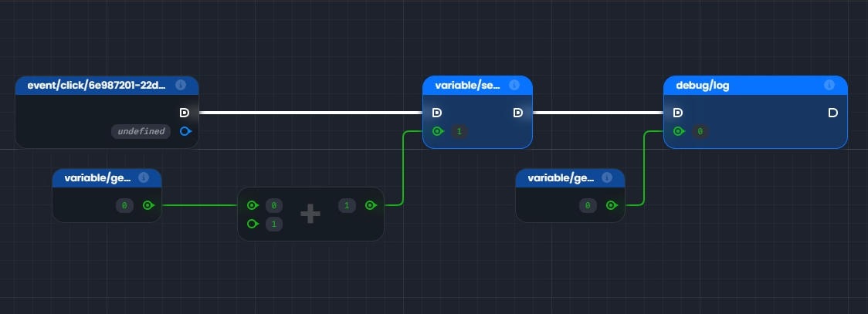The image size is (868, 314).
Task: Click first input socket of add node
Action: tap(253, 206)
